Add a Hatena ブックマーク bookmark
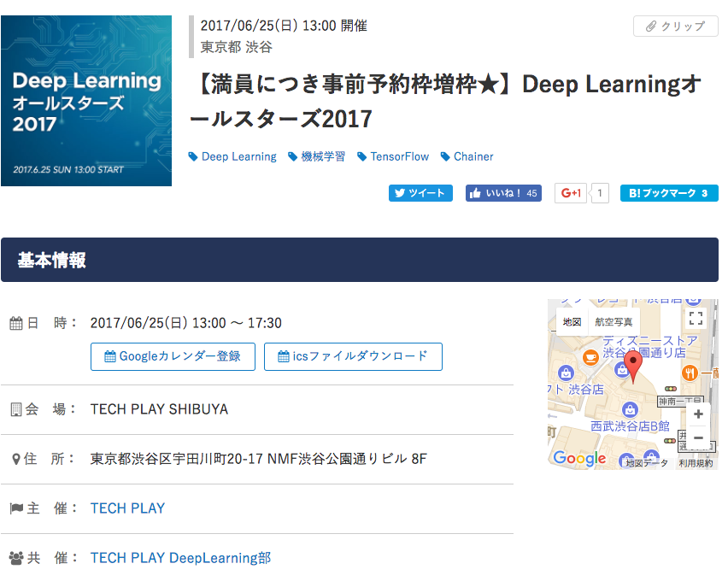Viewport: 728px width, 587px height. (669, 193)
